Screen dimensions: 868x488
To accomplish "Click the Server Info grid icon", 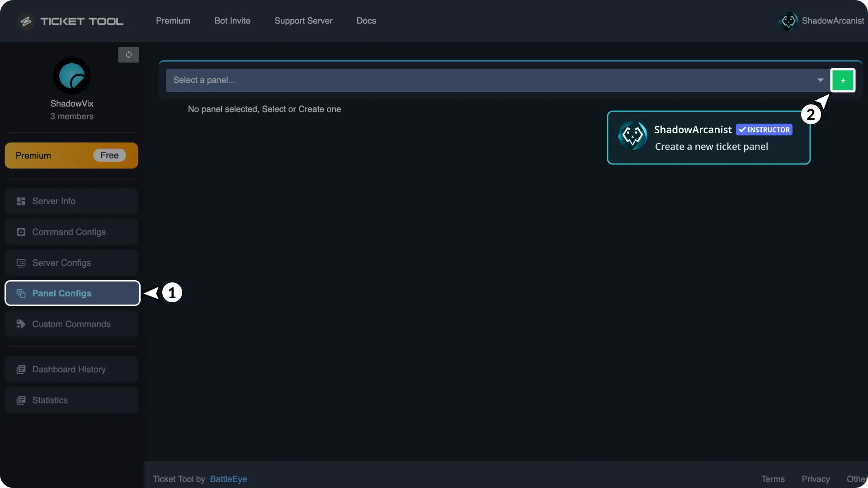I will pos(21,201).
